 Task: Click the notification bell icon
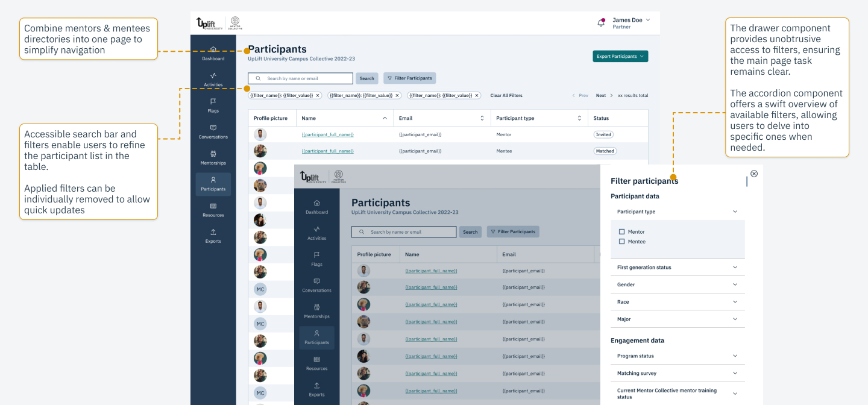(601, 21)
